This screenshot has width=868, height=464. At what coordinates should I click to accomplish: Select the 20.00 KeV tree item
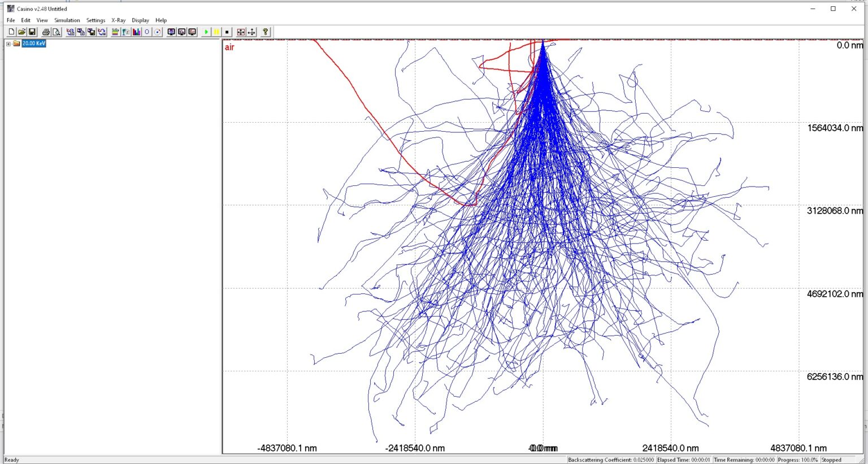(33, 44)
